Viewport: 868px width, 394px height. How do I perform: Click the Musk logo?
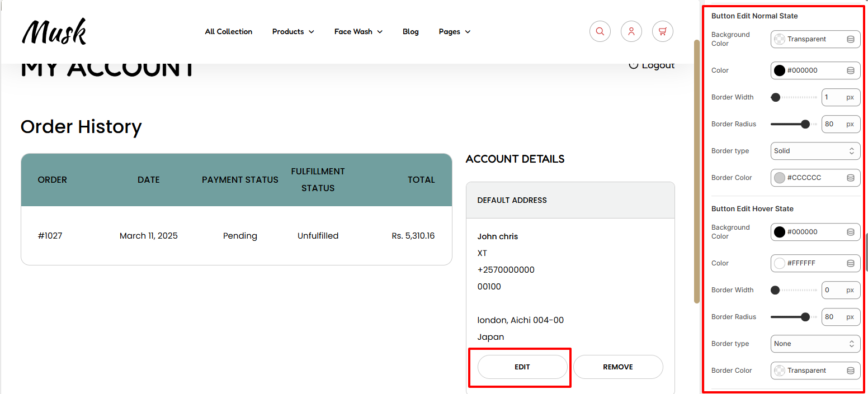pyautogui.click(x=54, y=31)
